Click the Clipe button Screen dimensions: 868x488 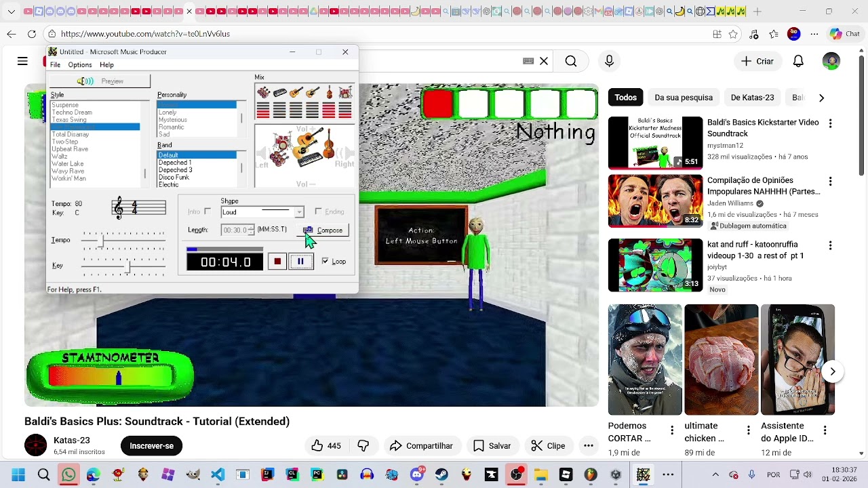point(548,445)
